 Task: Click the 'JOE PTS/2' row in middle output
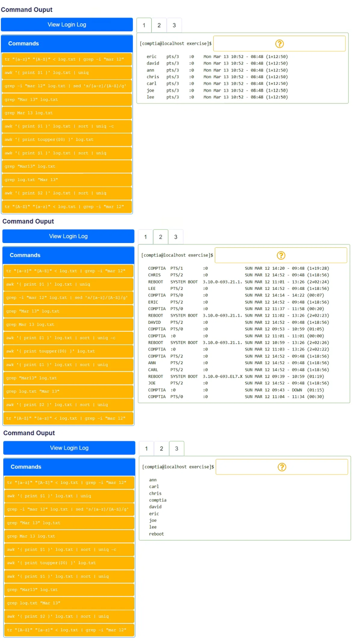(238, 383)
